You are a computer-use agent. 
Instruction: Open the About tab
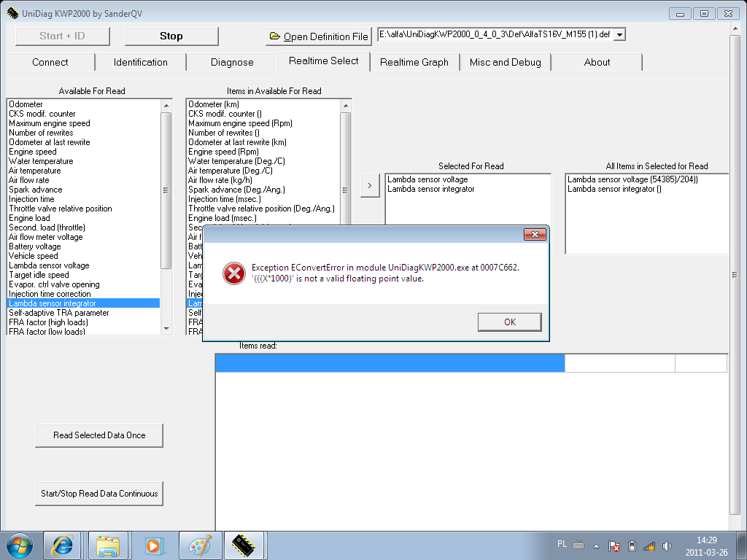coord(597,63)
